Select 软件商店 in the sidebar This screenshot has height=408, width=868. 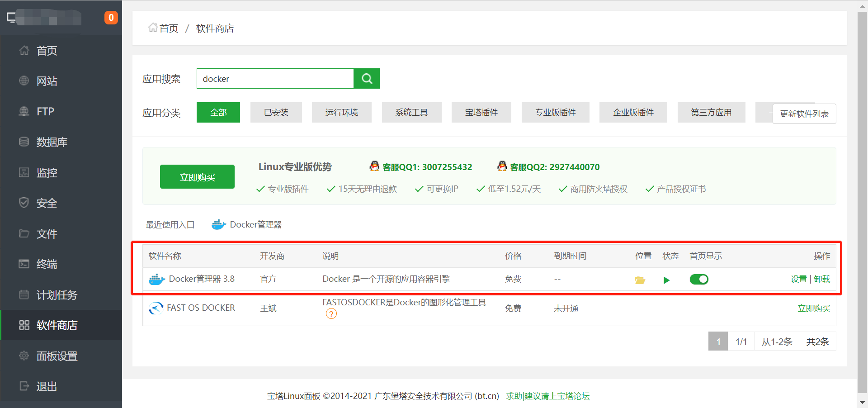pyautogui.click(x=61, y=325)
